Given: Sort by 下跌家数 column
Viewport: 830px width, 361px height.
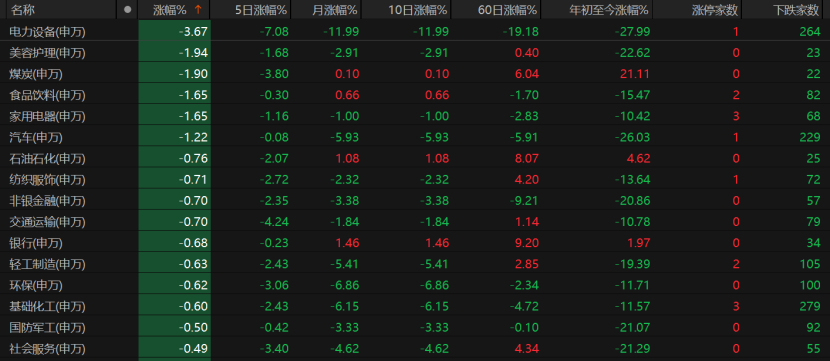Looking at the screenshot, I should pyautogui.click(x=796, y=10).
